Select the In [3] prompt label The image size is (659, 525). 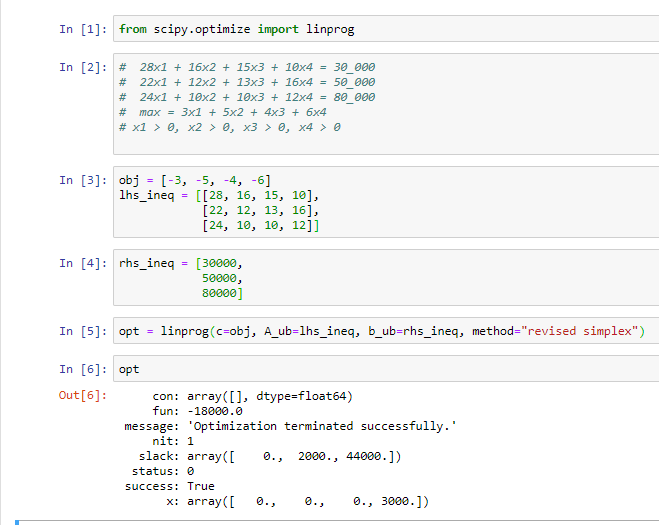pyautogui.click(x=82, y=180)
